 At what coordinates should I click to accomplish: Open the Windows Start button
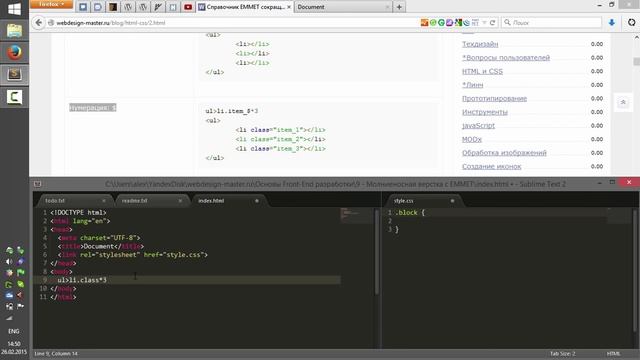(x=14, y=9)
